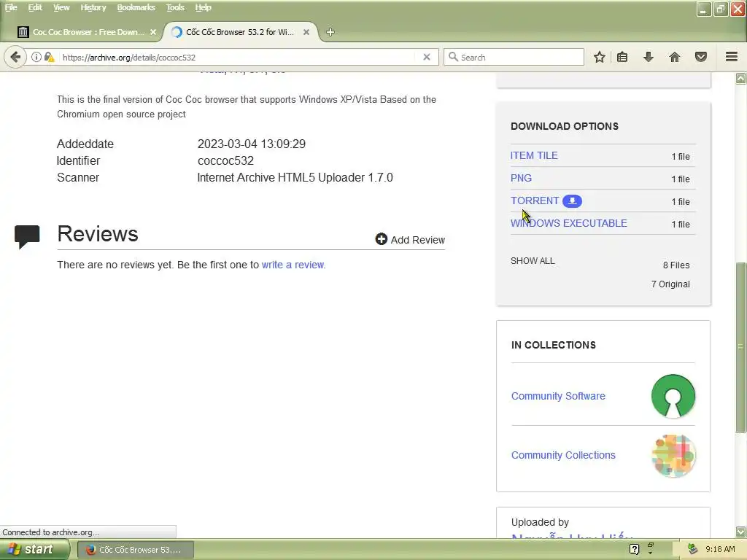Open the History menu
The width and height of the screenshot is (747, 560).
coord(93,7)
